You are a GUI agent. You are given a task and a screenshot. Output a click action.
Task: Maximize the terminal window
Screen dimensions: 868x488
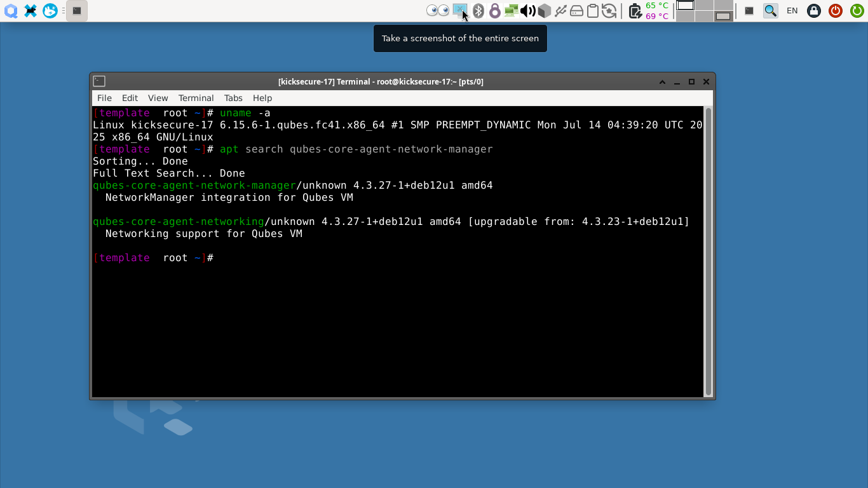(x=691, y=81)
